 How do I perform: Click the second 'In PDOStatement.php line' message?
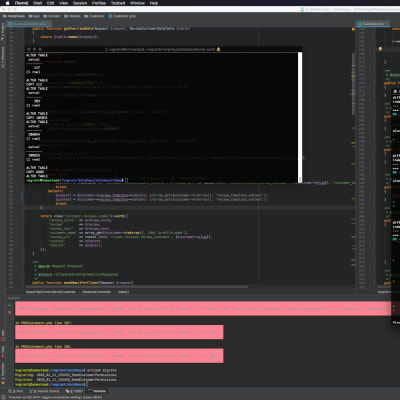coord(43,346)
